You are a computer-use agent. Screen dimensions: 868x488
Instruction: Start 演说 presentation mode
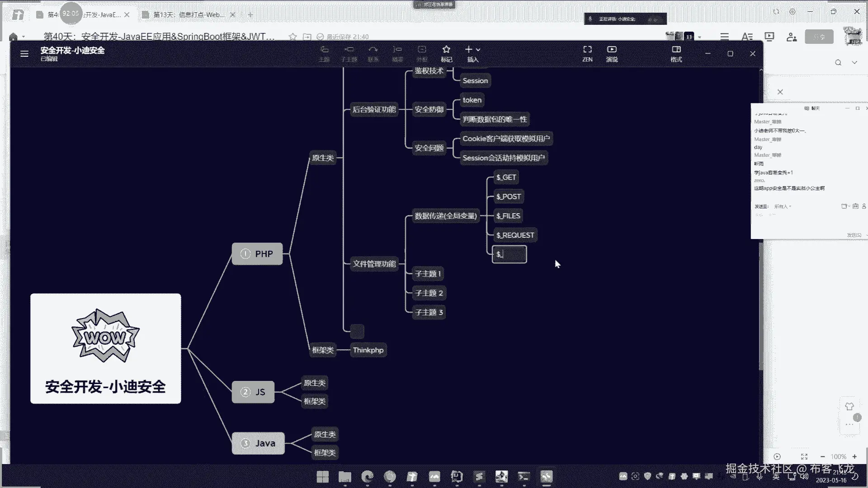612,53
